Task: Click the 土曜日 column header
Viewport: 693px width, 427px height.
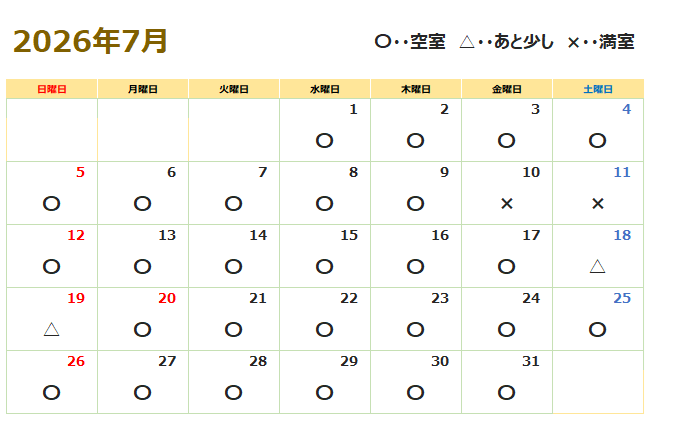Action: [x=597, y=89]
